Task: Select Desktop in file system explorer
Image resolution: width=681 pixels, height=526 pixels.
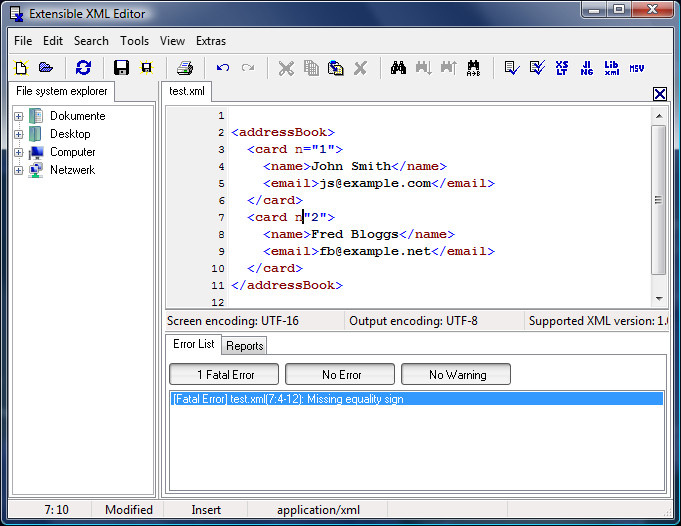Action: (x=70, y=134)
